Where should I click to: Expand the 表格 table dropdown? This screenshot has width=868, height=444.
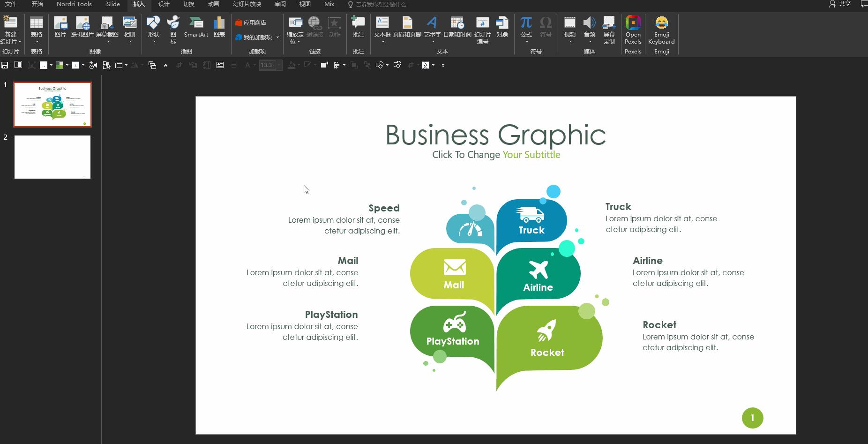[37, 41]
